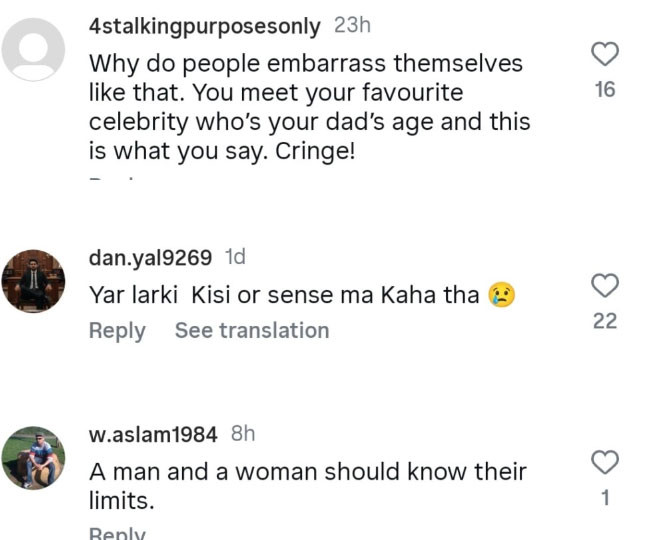Click the 23h timestamp on the first comment
This screenshot has height=540, width=648.
351,26
